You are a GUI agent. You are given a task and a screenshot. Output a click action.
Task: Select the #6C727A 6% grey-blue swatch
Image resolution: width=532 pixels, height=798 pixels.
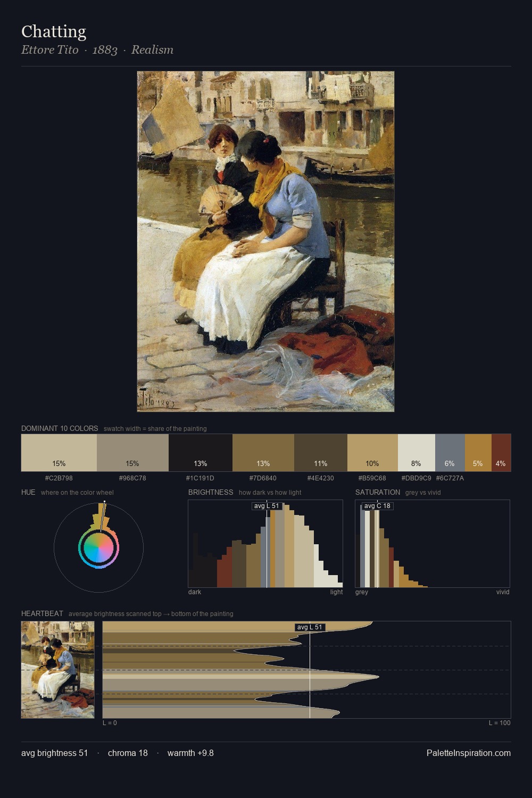coord(450,453)
